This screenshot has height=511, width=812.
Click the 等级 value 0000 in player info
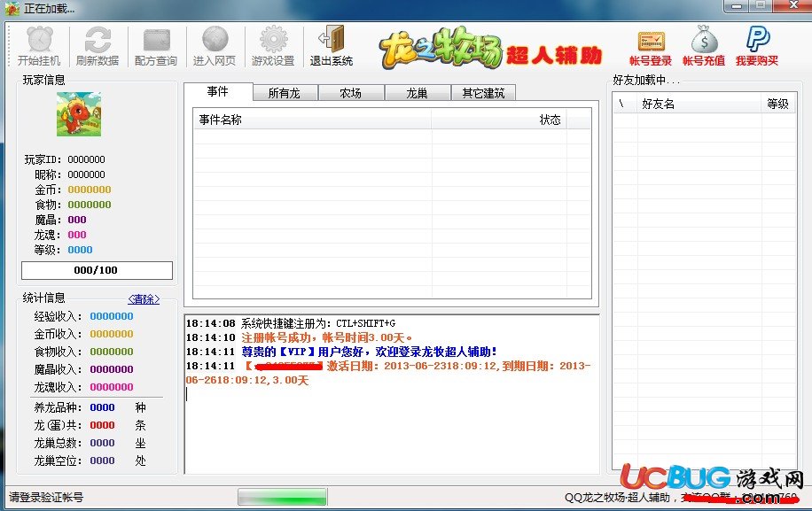click(x=81, y=250)
